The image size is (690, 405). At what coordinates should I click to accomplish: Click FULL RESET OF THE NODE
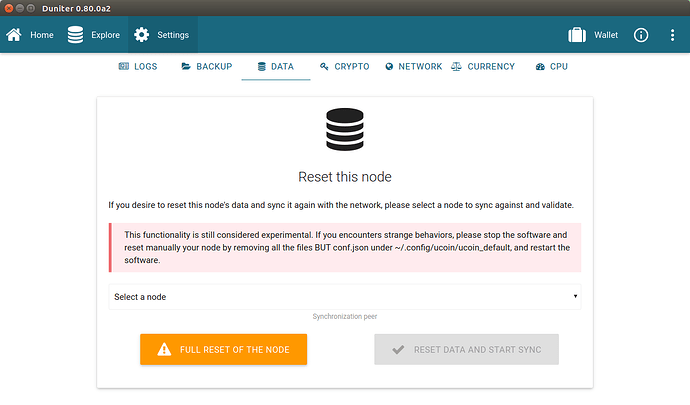224,349
